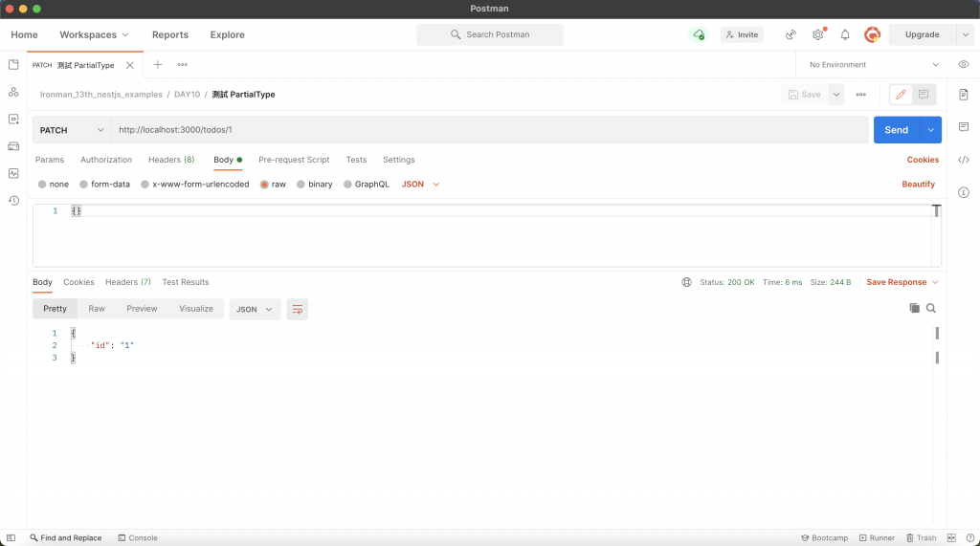Open the Save Response dropdown
Viewport: 980px width, 546px height.
pos(902,282)
